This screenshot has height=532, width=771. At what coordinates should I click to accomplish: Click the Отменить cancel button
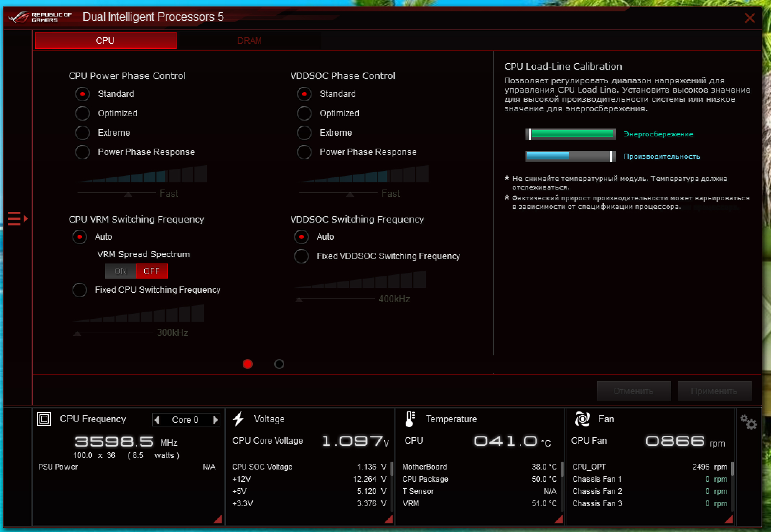point(634,391)
